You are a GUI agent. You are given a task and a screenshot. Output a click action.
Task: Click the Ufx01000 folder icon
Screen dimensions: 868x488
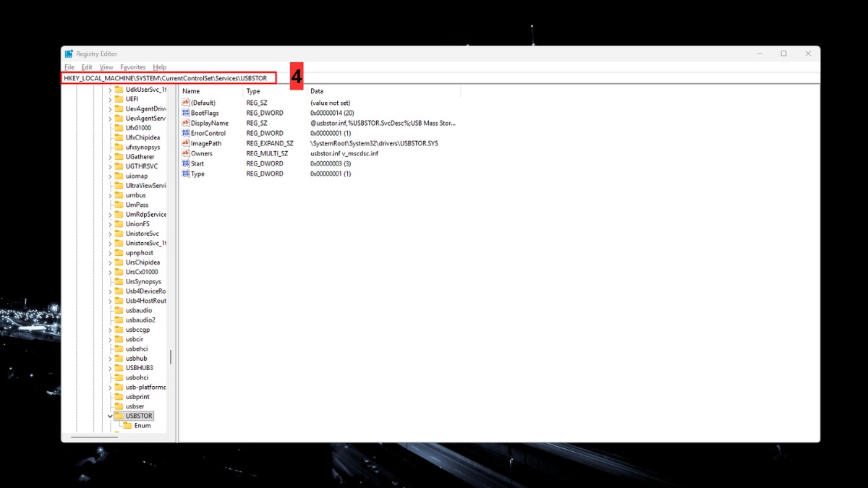click(119, 128)
